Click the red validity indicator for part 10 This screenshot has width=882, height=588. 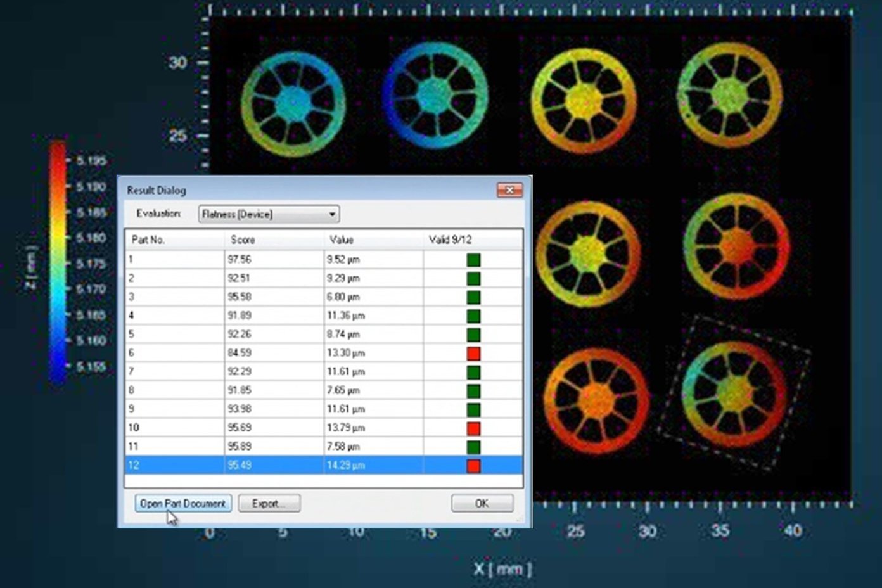pyautogui.click(x=474, y=428)
